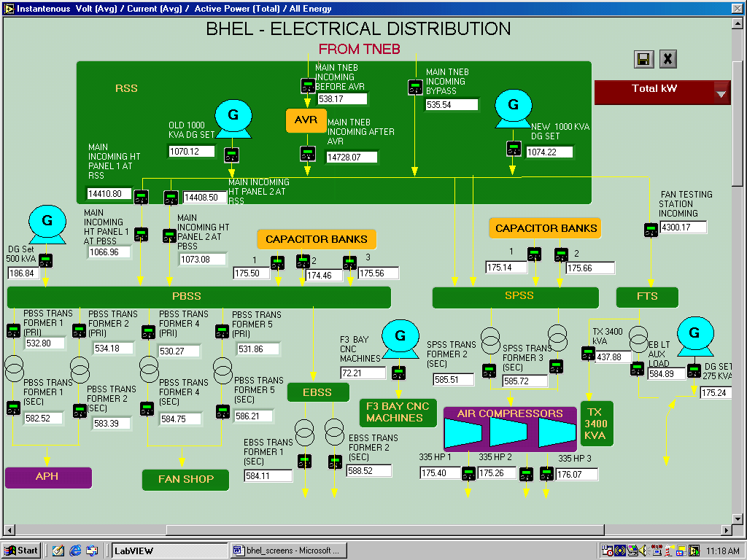Click the PBSS bus bar
The width and height of the screenshot is (747, 560).
(199, 297)
